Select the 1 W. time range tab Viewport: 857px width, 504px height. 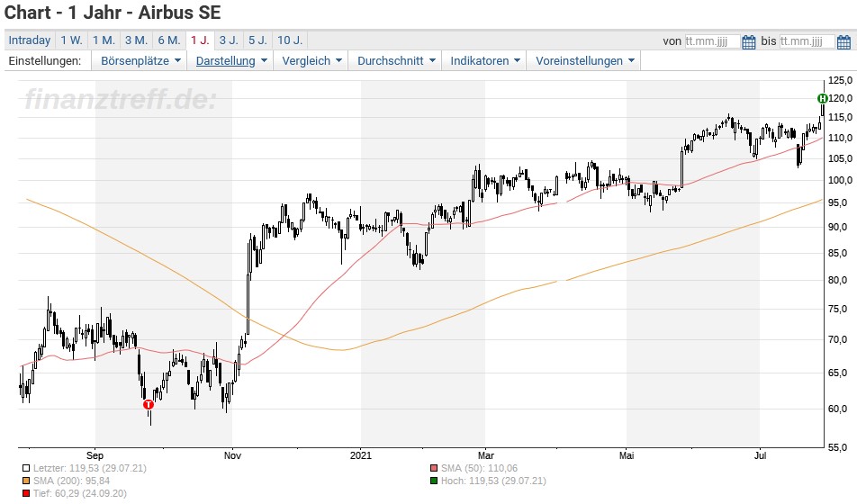pyautogui.click(x=72, y=40)
